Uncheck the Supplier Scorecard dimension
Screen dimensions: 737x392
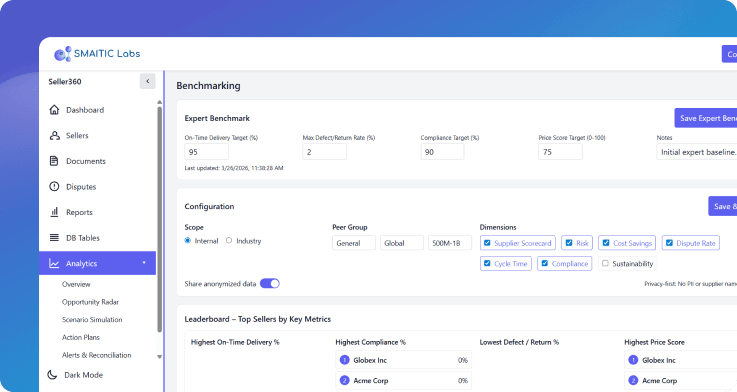point(487,243)
